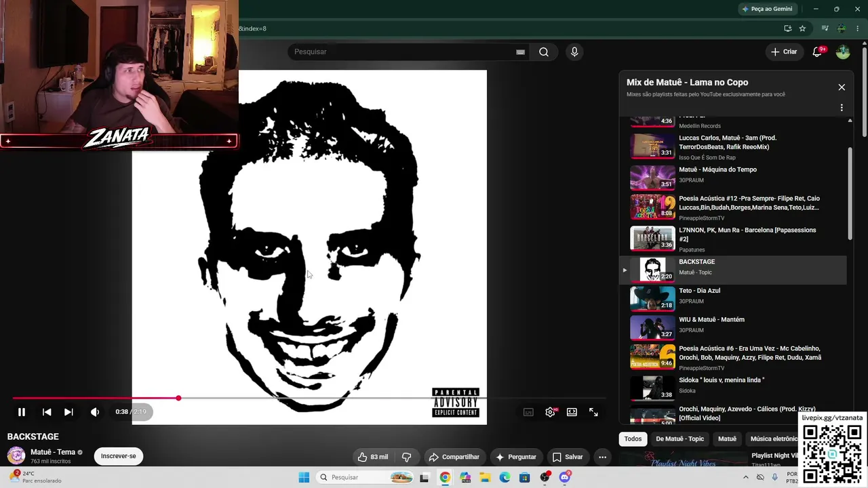This screenshot has height=488, width=868.
Task: Subscribe with the Inscrever-se button
Action: [x=119, y=456]
